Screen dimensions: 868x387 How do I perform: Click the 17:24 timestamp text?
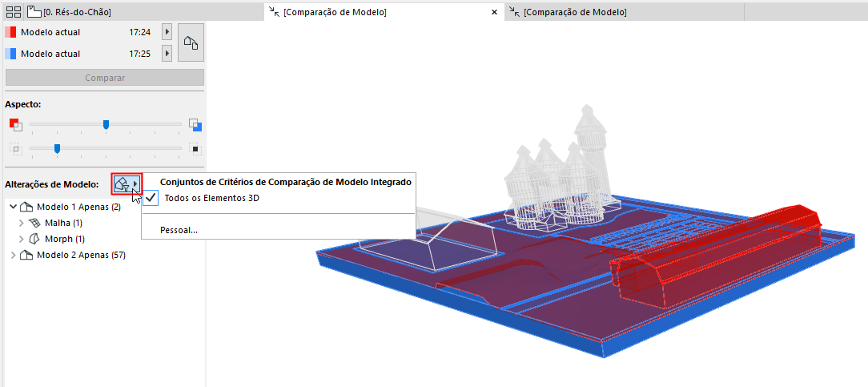pyautogui.click(x=140, y=32)
